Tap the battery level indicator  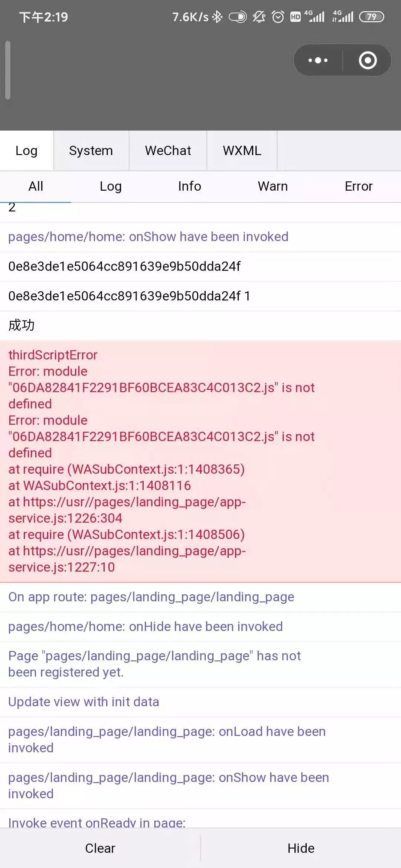pos(371,17)
